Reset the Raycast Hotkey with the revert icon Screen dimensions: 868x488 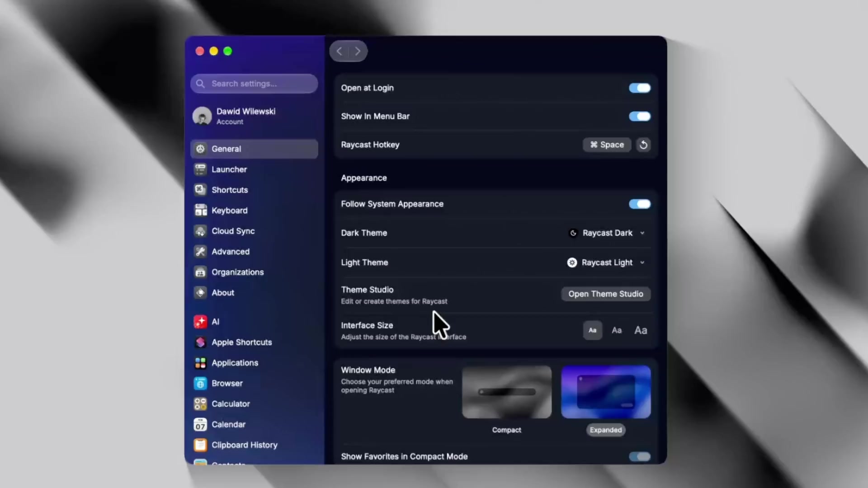click(643, 145)
